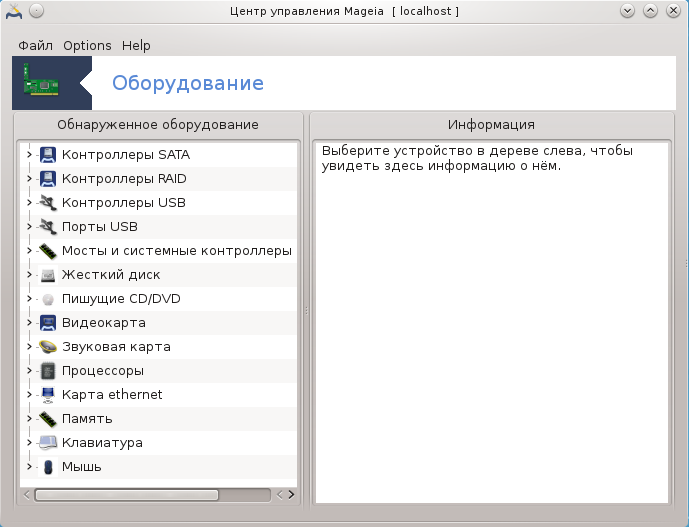The width and height of the screenshot is (689, 527).
Task: Select Мосты и системные контроллеры text
Action: coord(177,251)
